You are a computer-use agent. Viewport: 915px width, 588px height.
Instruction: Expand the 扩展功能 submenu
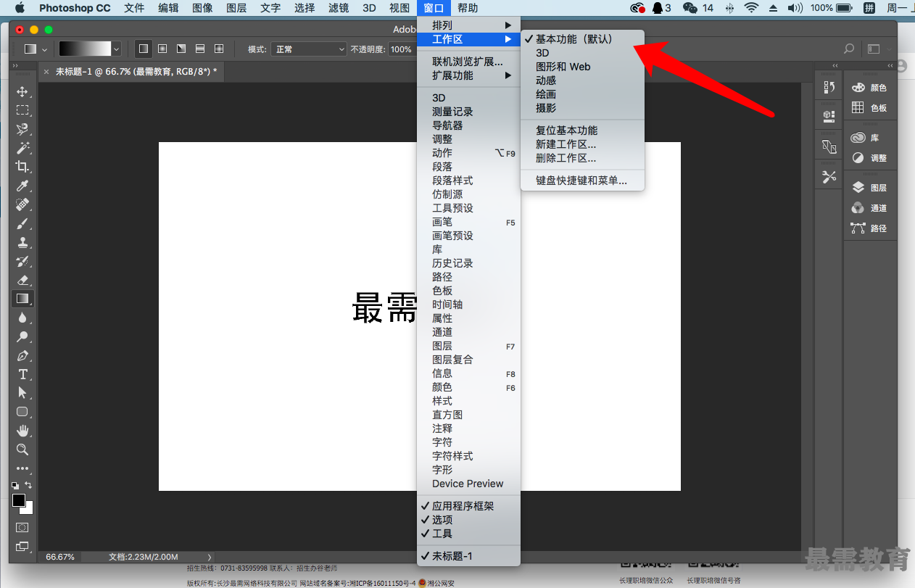coord(468,75)
